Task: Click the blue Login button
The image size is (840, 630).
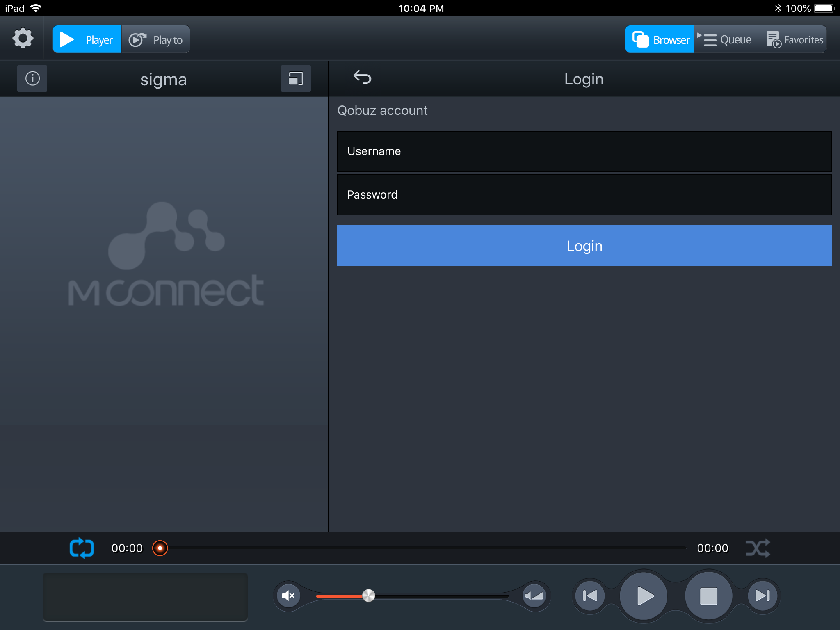Action: pyautogui.click(x=584, y=246)
